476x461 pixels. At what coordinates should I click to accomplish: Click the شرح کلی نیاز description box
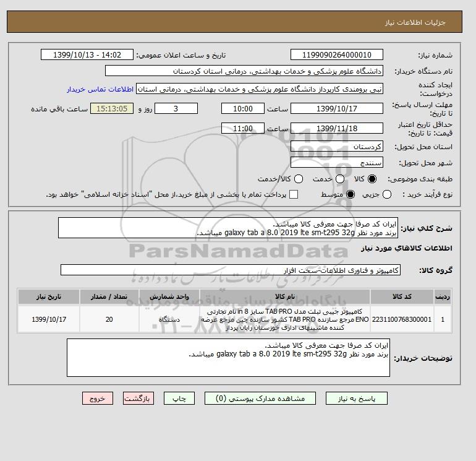pyautogui.click(x=228, y=228)
